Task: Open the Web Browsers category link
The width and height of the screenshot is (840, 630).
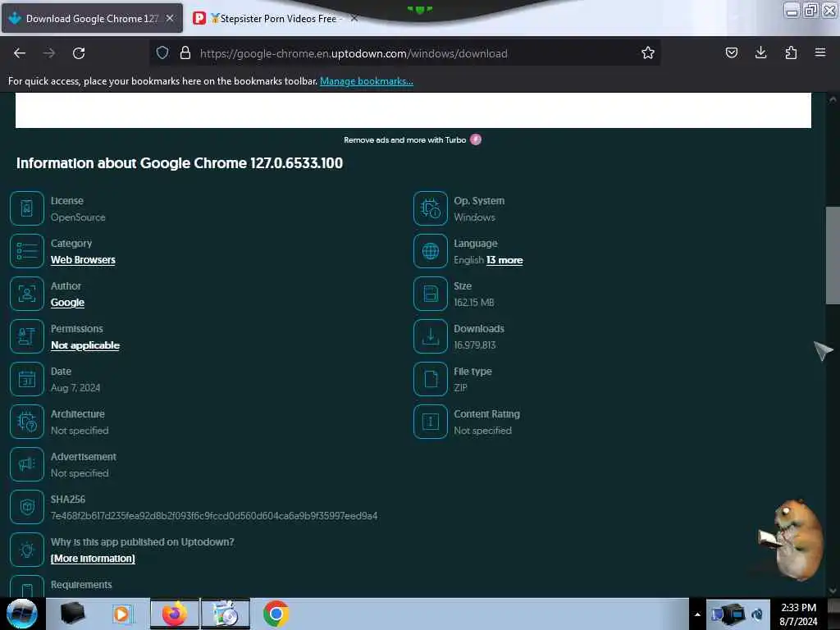Action: click(x=83, y=260)
